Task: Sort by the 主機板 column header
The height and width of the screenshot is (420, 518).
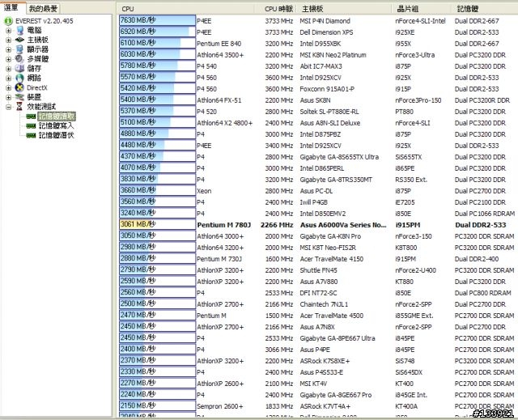Action: coord(343,9)
